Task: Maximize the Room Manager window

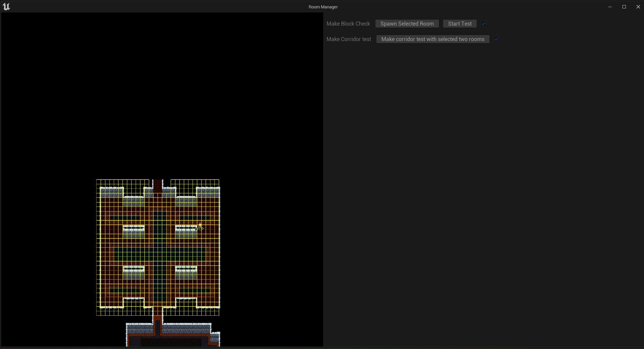Action: 624,7
